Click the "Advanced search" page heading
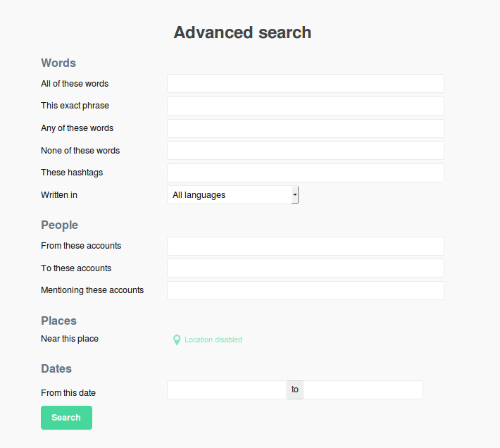The height and width of the screenshot is (448, 500). pos(242,32)
